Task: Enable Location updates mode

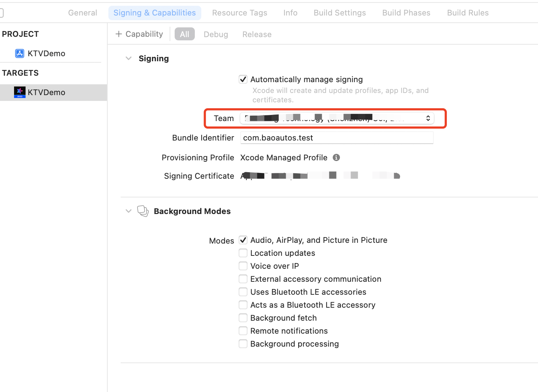Action: click(x=243, y=253)
